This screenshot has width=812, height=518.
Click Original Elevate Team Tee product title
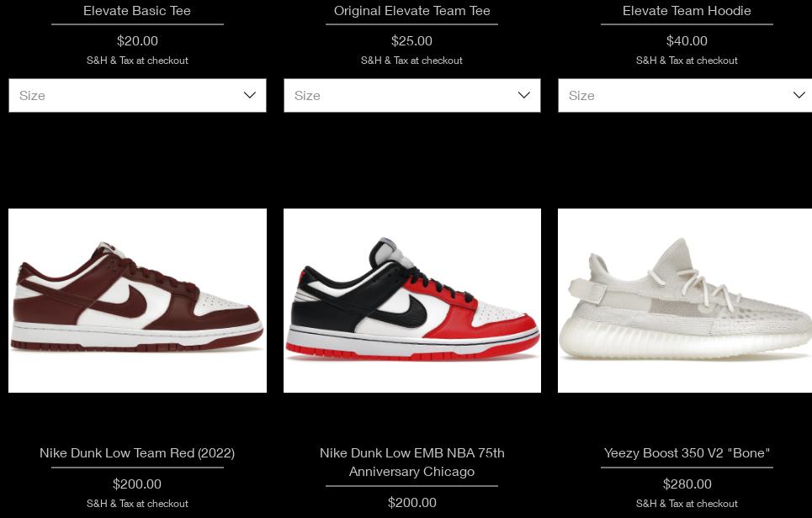(412, 11)
